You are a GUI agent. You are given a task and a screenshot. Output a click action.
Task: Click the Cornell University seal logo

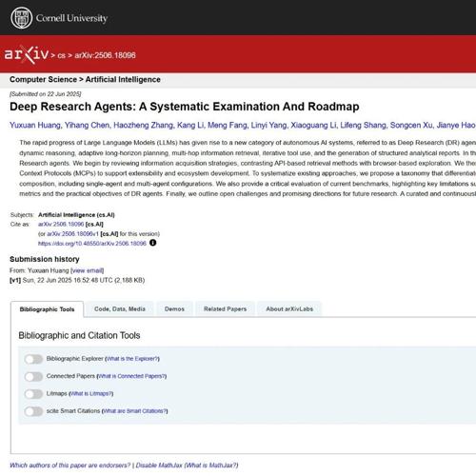pos(22,18)
